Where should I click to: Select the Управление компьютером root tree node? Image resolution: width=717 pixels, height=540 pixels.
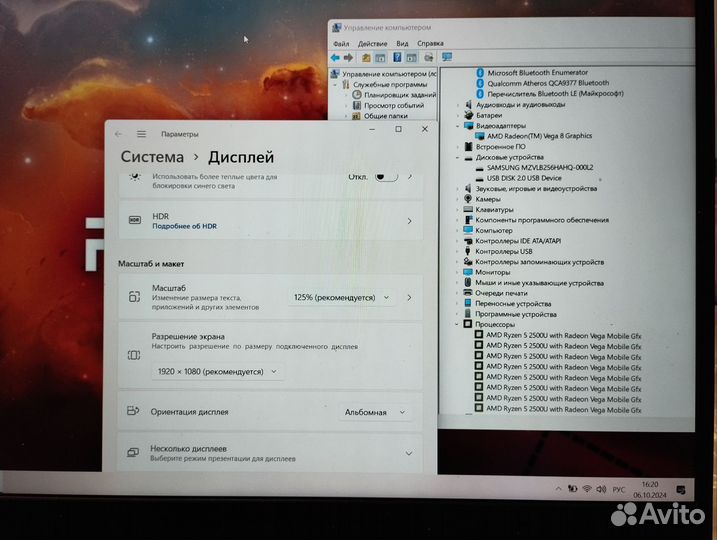point(389,74)
